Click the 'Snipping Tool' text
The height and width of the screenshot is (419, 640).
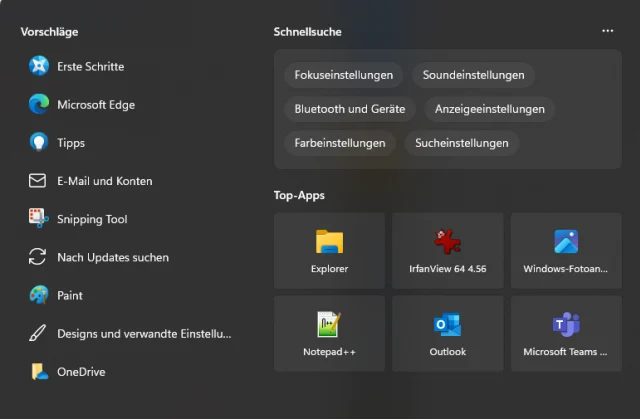pyautogui.click(x=92, y=219)
